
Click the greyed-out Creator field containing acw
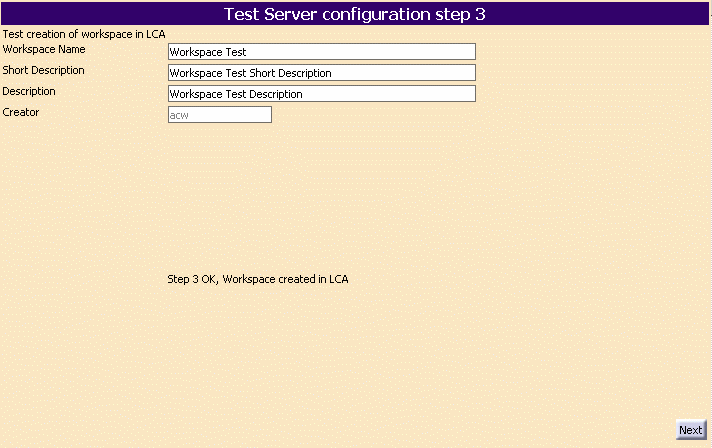(220, 115)
